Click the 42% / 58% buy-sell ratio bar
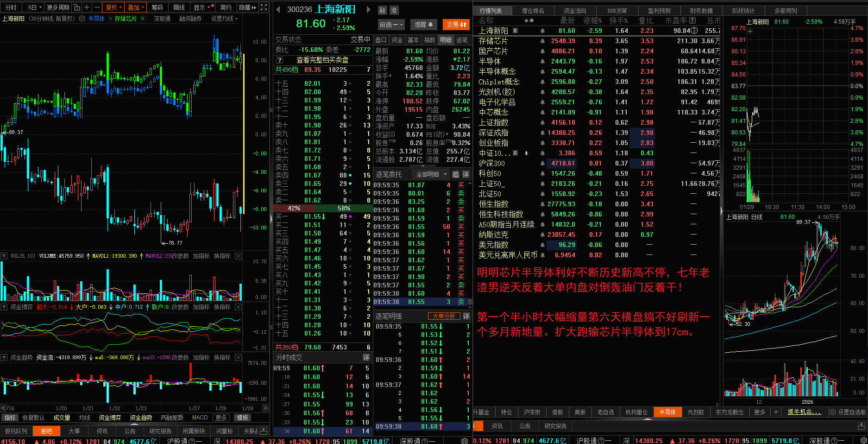 (322, 209)
